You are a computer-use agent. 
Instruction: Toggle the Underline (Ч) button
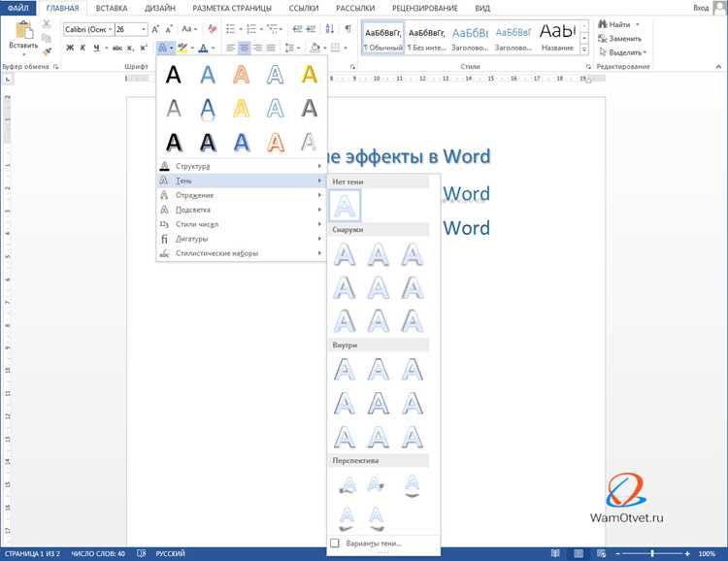96,48
